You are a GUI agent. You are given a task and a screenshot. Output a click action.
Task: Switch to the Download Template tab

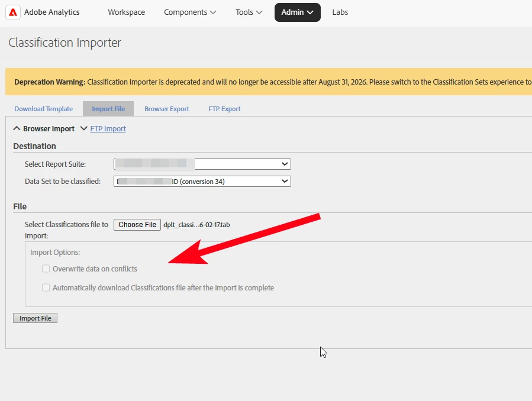(43, 109)
